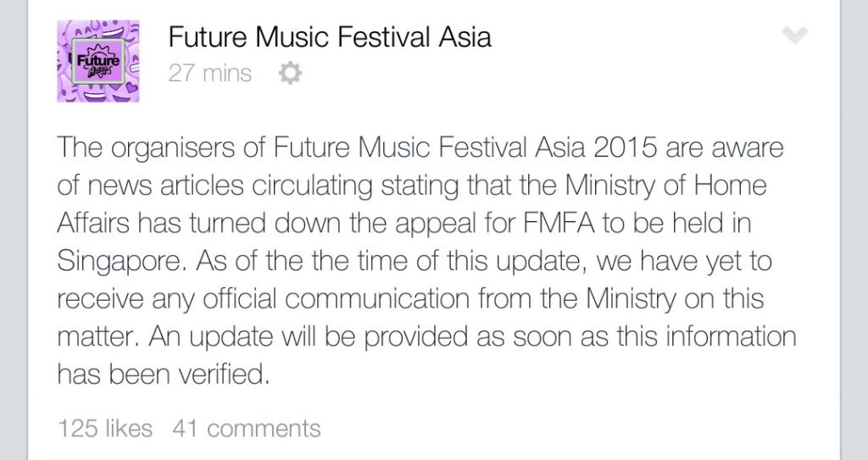Screen dimensions: 868x460
Task: Click the Future Music Festival Asia page name
Action: pyautogui.click(x=329, y=37)
